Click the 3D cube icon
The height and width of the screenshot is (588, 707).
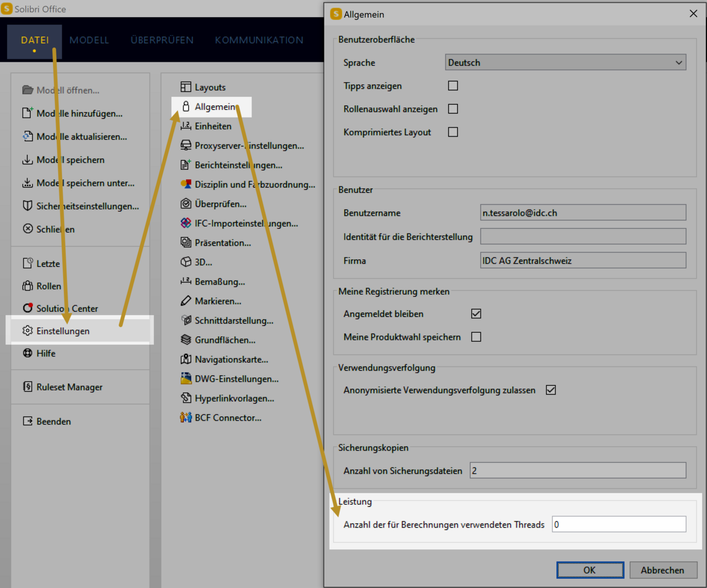(x=186, y=262)
